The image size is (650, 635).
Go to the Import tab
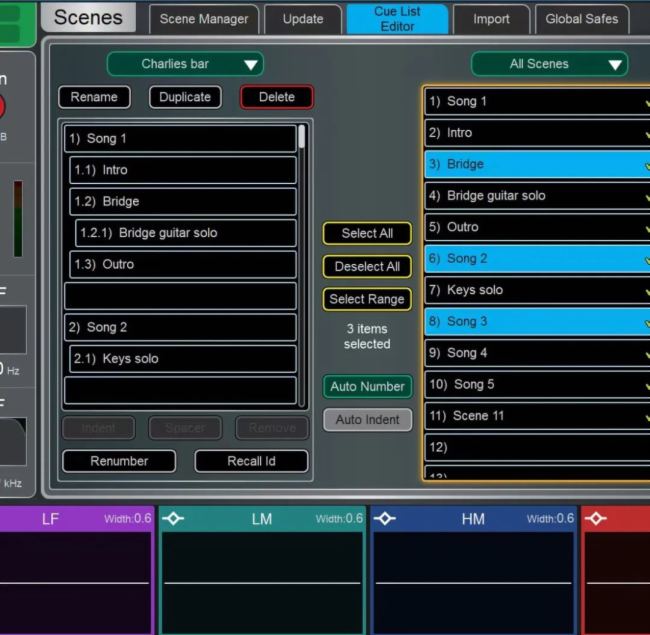(x=491, y=19)
